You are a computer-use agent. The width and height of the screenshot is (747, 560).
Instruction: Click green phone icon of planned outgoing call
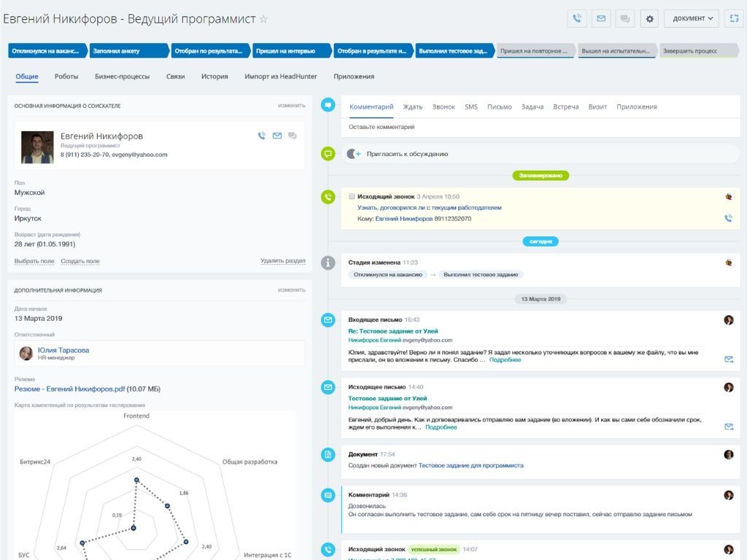point(328,197)
